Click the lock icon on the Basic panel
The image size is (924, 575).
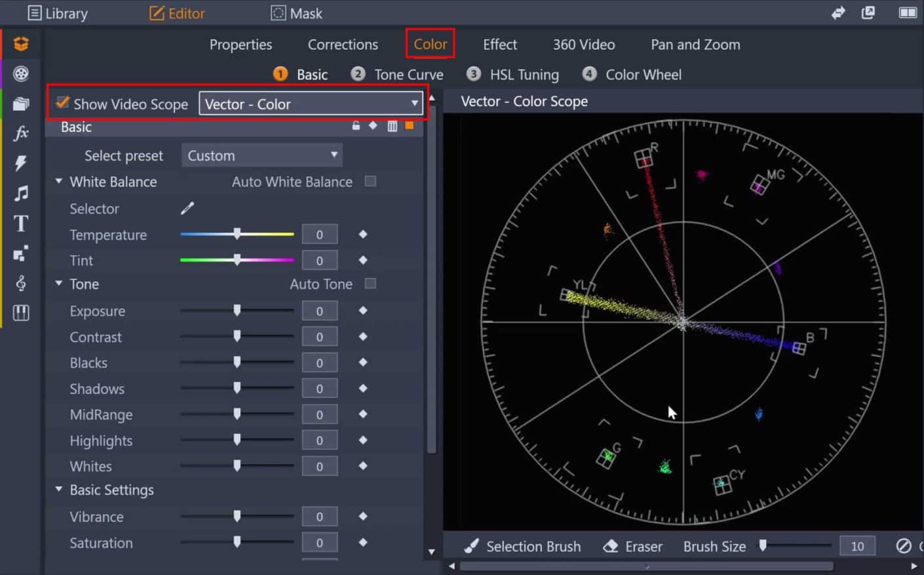point(356,125)
